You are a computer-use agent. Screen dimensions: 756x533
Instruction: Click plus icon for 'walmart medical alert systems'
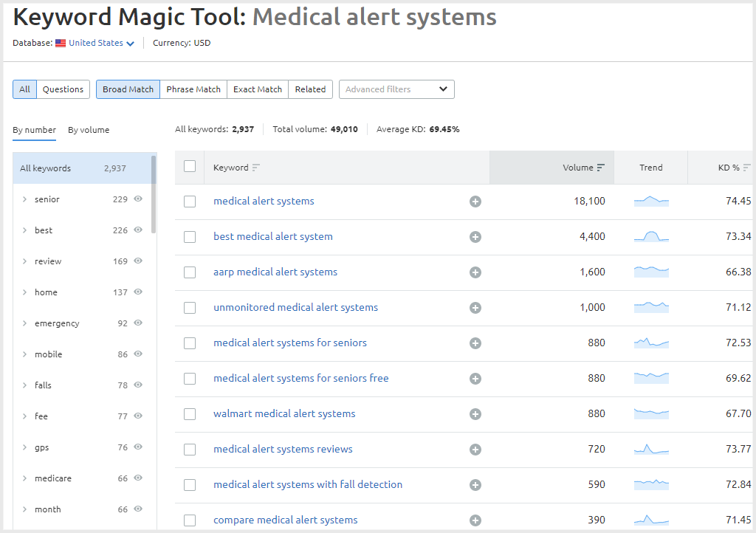(x=475, y=414)
